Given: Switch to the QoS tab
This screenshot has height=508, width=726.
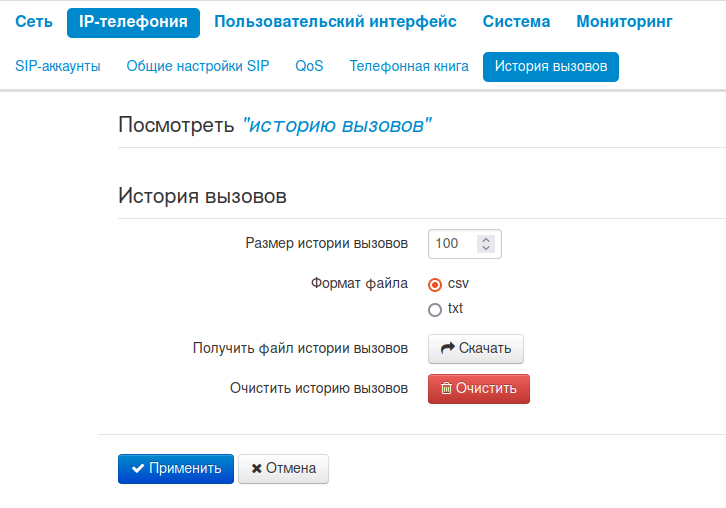Looking at the screenshot, I should [x=309, y=67].
